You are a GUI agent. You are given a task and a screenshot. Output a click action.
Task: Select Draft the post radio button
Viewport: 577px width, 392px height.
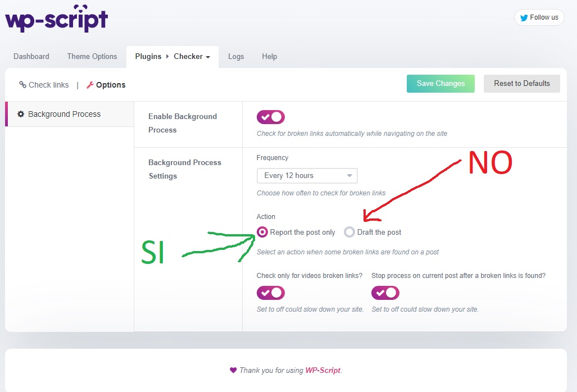click(x=349, y=232)
